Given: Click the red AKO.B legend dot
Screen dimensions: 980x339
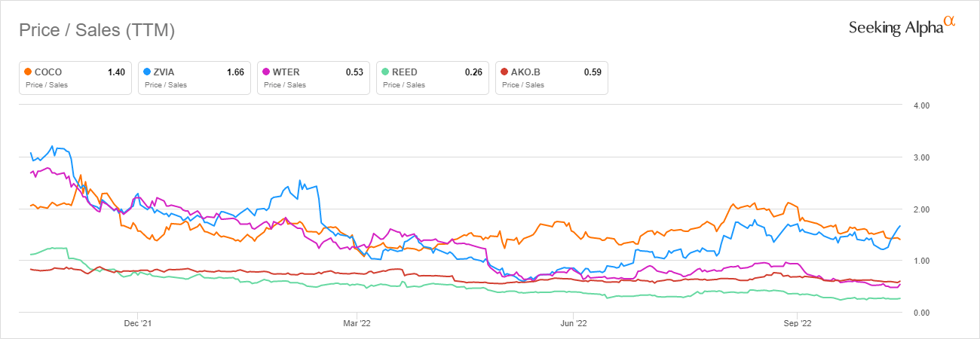Looking at the screenshot, I should pos(504,72).
